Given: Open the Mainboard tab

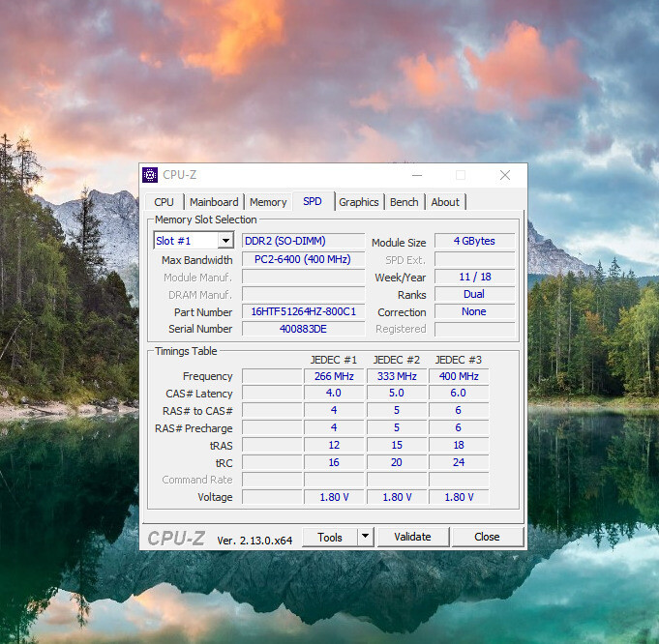Looking at the screenshot, I should (x=214, y=202).
